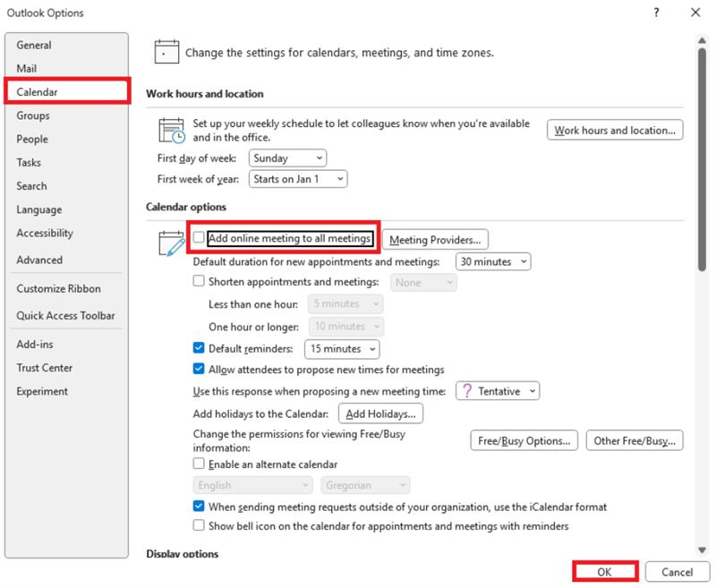
Task: Open the English alternate calendar language dropdown
Action: 253,485
